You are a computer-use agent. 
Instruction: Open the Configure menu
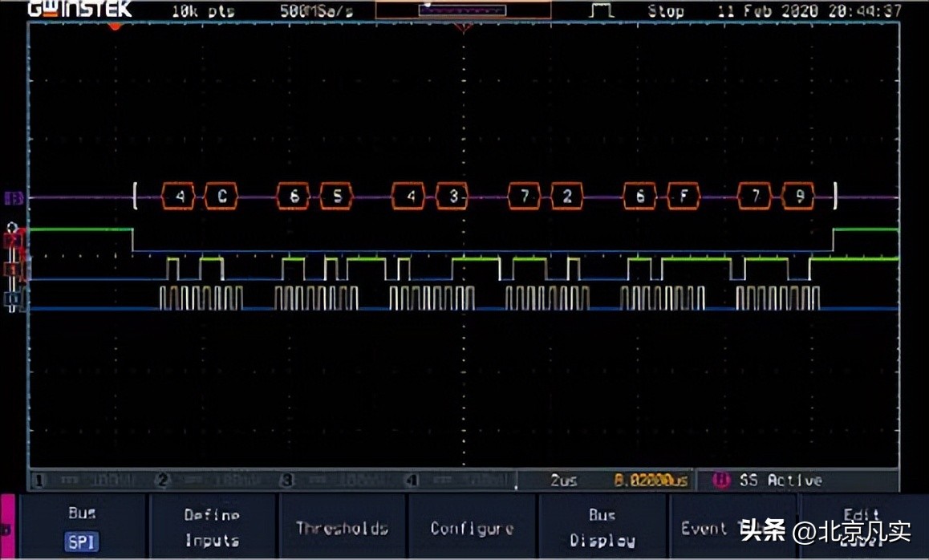(x=472, y=528)
